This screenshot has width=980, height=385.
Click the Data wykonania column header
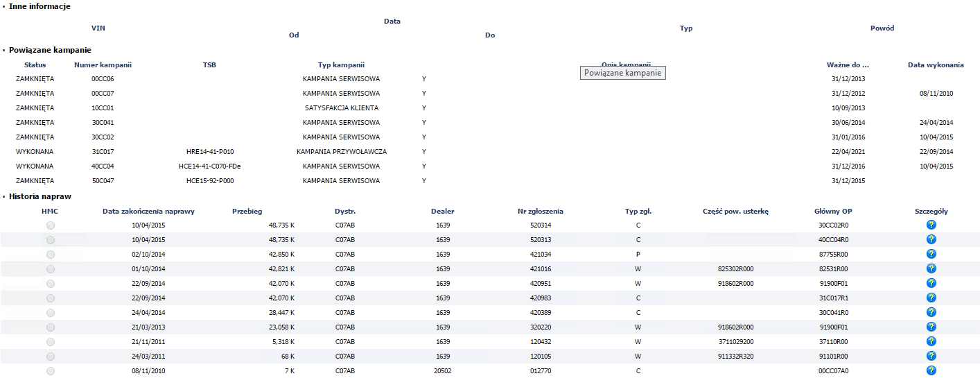(936, 65)
